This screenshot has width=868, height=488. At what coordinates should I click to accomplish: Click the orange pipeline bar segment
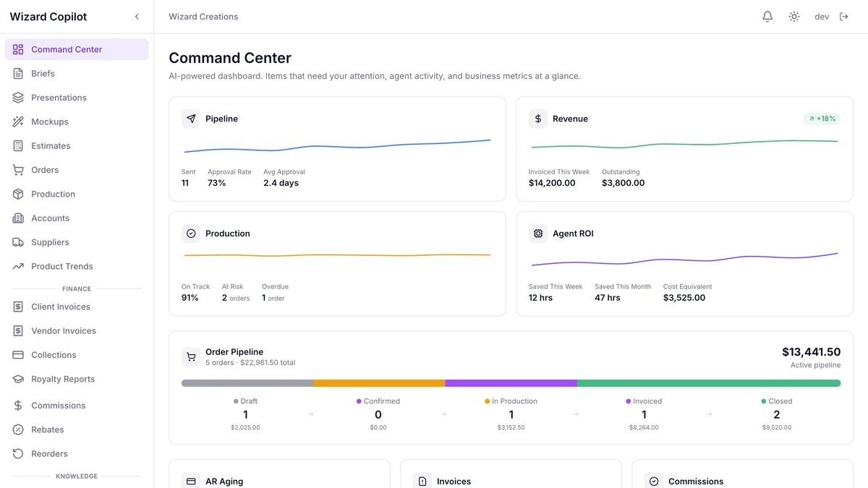pyautogui.click(x=379, y=383)
